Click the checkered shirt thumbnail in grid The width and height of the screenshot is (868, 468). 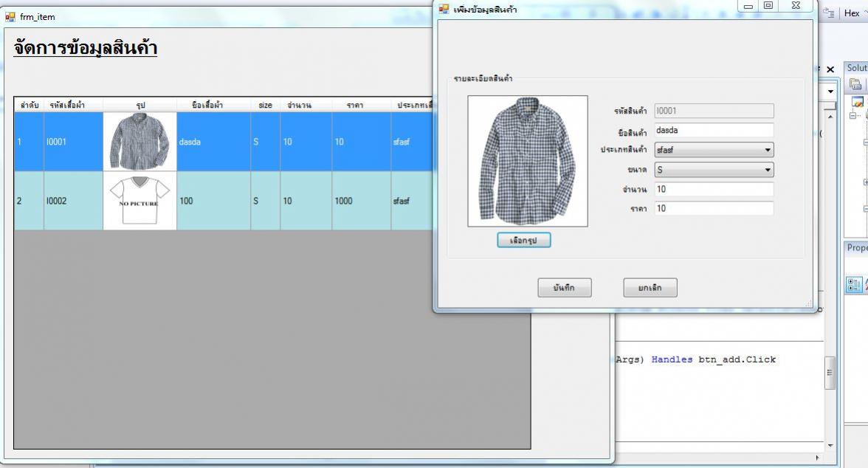point(139,142)
